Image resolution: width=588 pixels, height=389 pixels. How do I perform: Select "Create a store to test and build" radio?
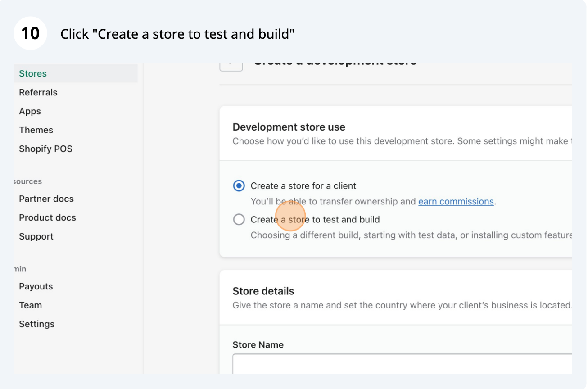[239, 219]
